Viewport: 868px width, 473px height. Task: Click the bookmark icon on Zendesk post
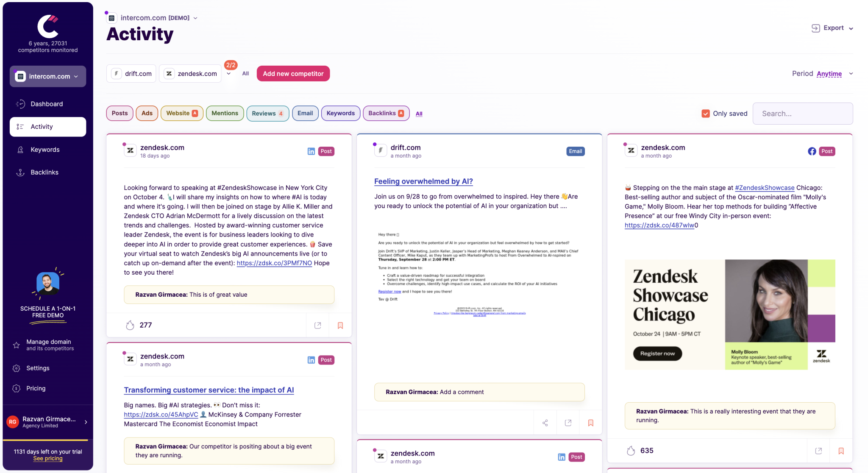(x=340, y=325)
